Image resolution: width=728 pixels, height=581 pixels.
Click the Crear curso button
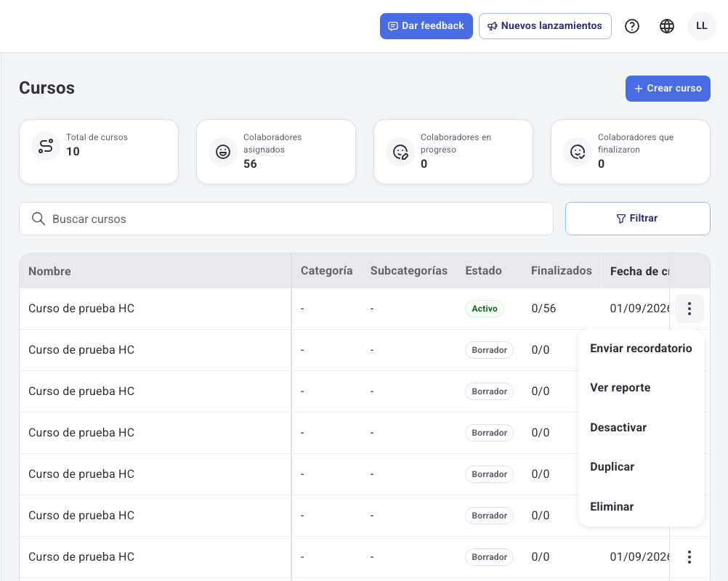point(668,88)
